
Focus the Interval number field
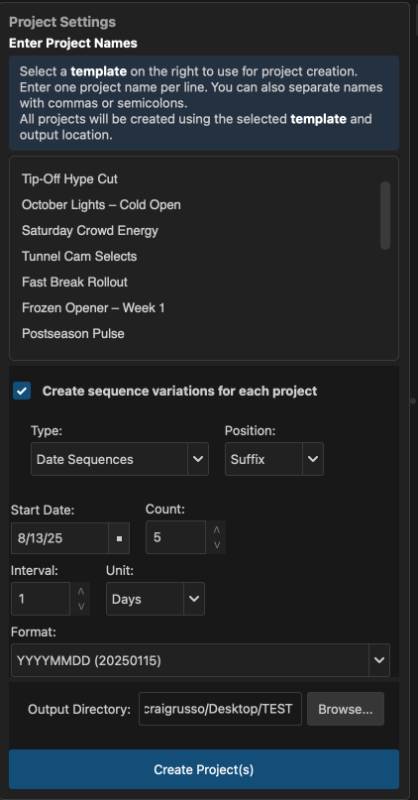coord(43,598)
